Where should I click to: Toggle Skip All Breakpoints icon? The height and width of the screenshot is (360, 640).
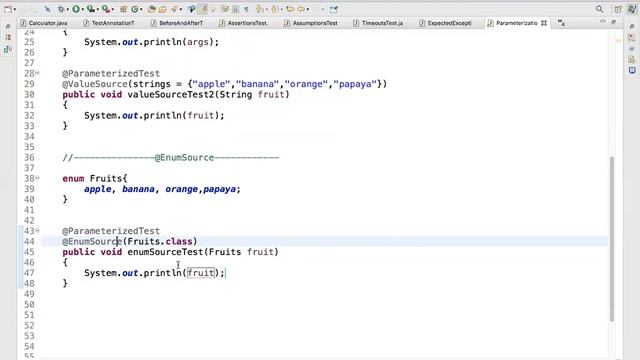pos(47,9)
